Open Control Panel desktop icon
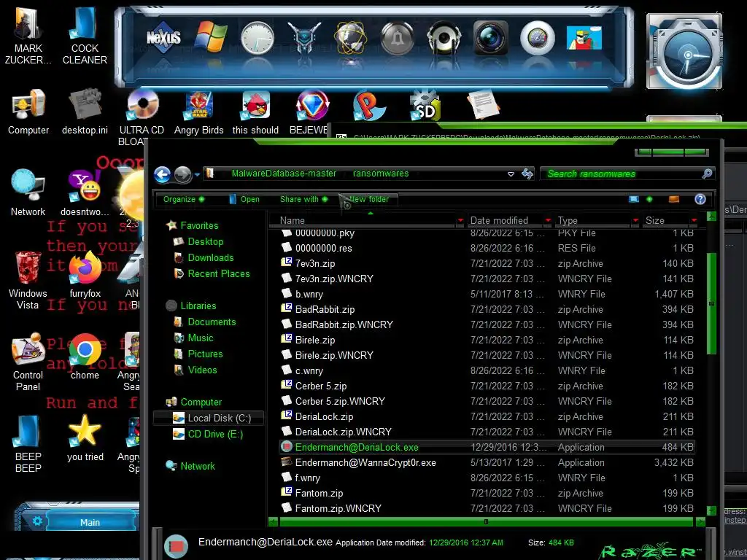The image size is (747, 560). tap(28, 362)
